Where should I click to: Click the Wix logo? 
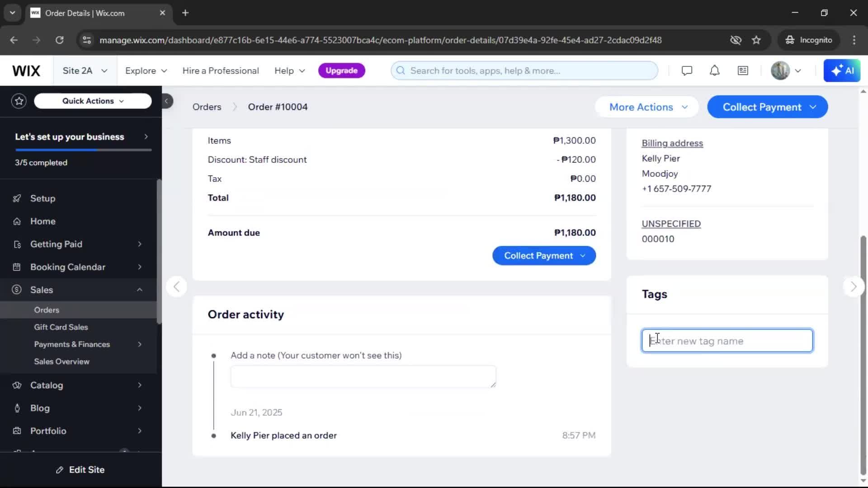26,70
